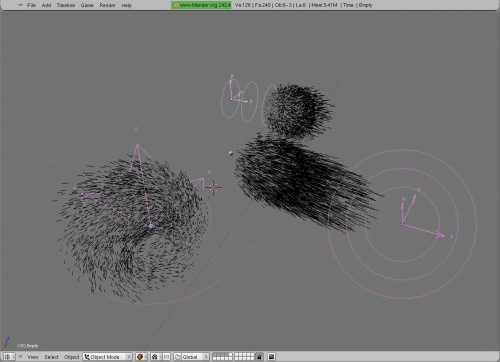Toggle the first layer button in layer grid
Image resolution: width=500 pixels, height=362 pixels.
pos(214,355)
